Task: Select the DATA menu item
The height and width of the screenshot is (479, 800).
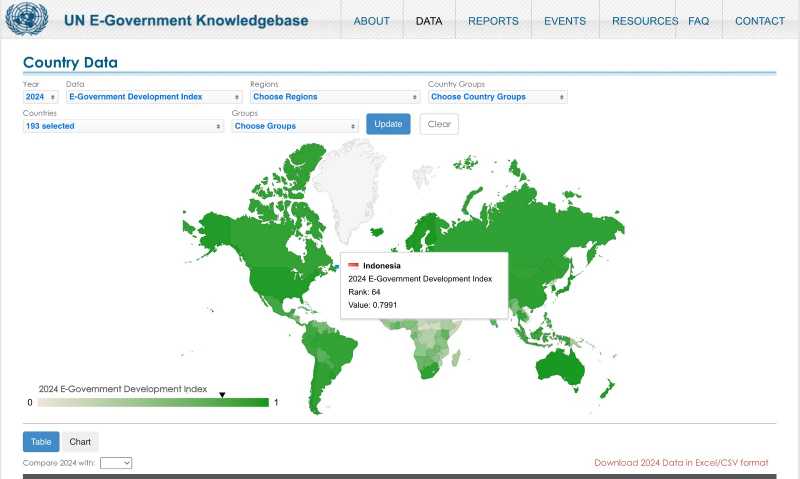Action: click(x=429, y=21)
